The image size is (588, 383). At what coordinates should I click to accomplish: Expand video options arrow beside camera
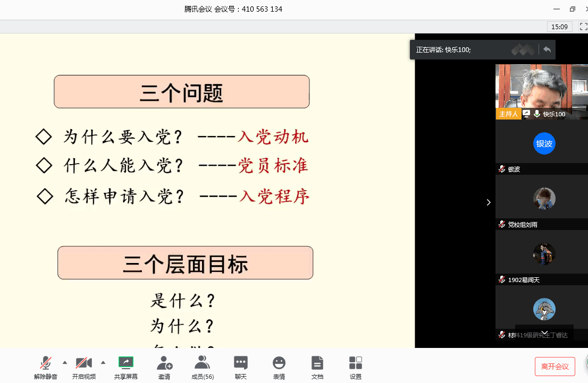click(103, 363)
